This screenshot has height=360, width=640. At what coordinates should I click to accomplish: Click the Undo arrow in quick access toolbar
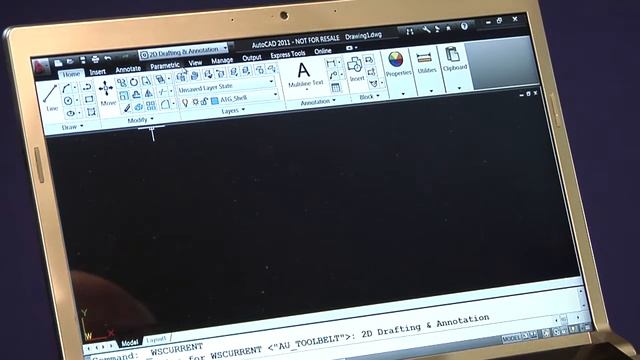(108, 58)
